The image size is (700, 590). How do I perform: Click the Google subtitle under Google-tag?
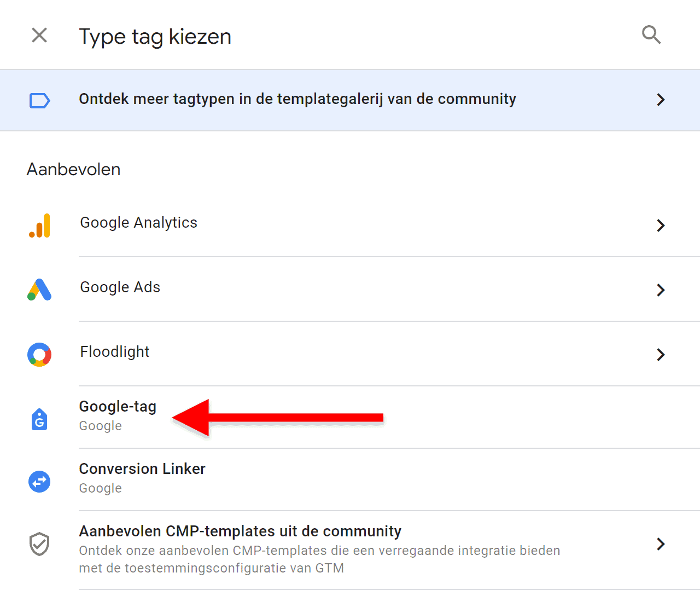click(x=101, y=426)
